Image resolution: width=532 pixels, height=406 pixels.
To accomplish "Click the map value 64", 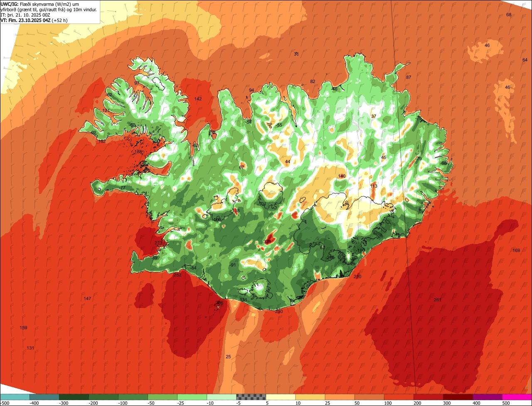I will pos(525,60).
